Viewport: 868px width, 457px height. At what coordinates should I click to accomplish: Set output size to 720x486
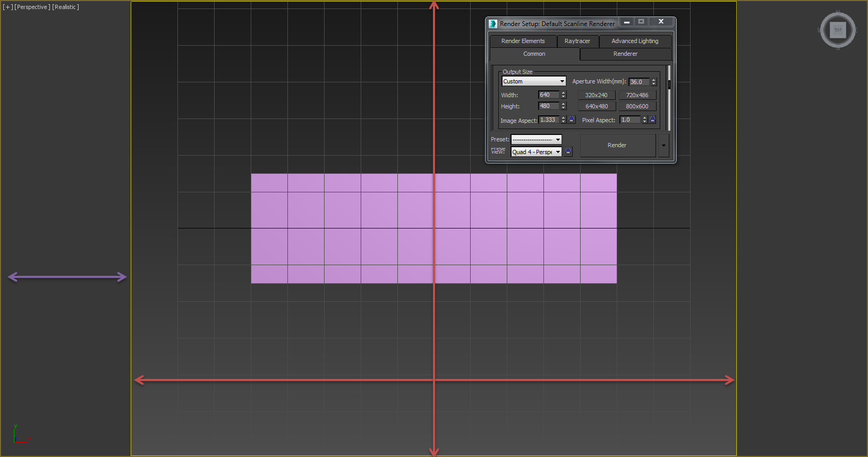click(x=637, y=95)
